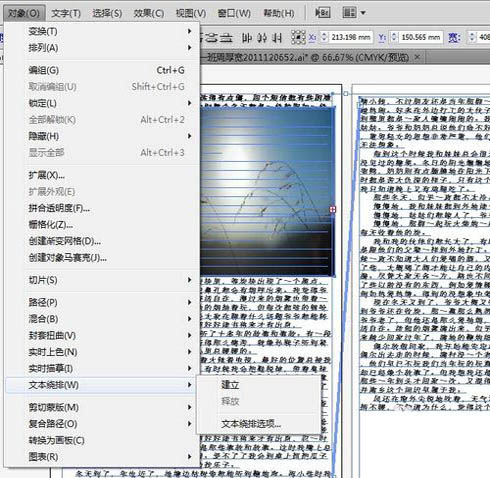The width and height of the screenshot is (490, 478).
Task: Choose 编组(G) Ctrl+G menu item
Action: [101, 70]
